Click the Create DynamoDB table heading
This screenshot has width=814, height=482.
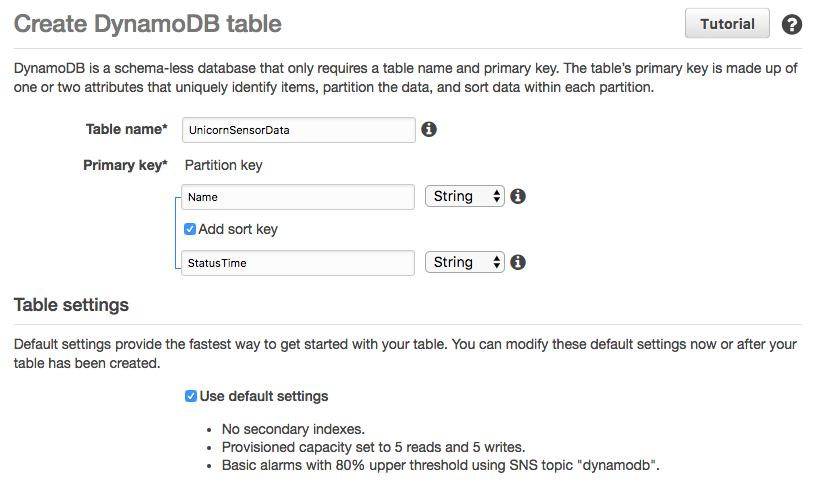pos(147,24)
